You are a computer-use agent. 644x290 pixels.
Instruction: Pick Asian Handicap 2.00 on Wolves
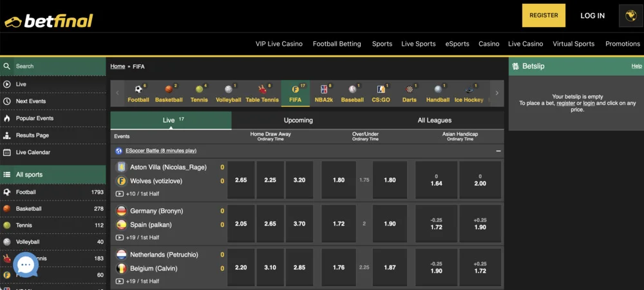tap(480, 180)
